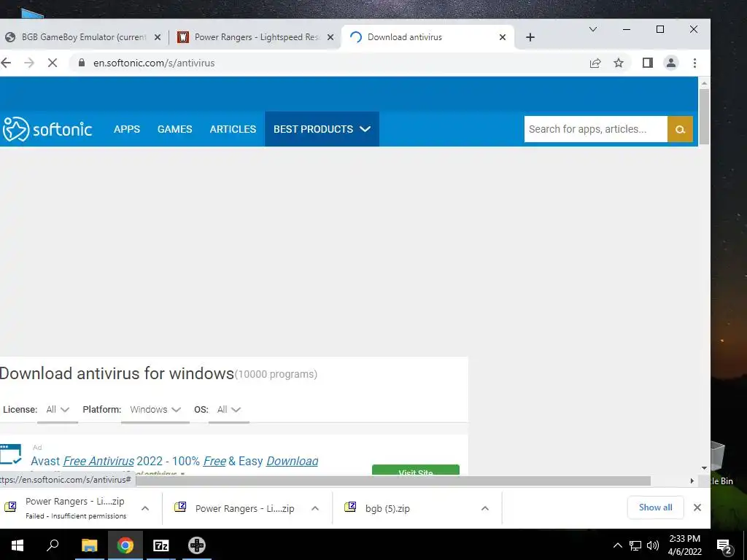Open the Chrome profile avatar
Screen dimensions: 747x560
pos(671,63)
